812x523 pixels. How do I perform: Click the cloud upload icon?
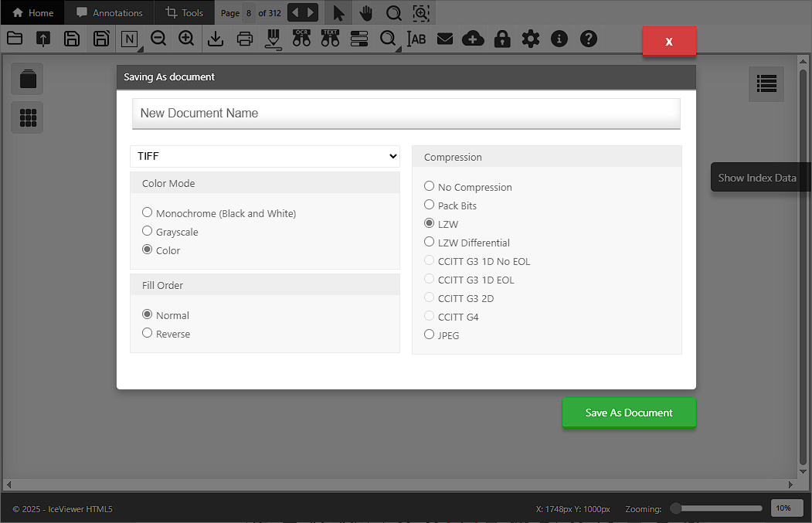tap(473, 39)
